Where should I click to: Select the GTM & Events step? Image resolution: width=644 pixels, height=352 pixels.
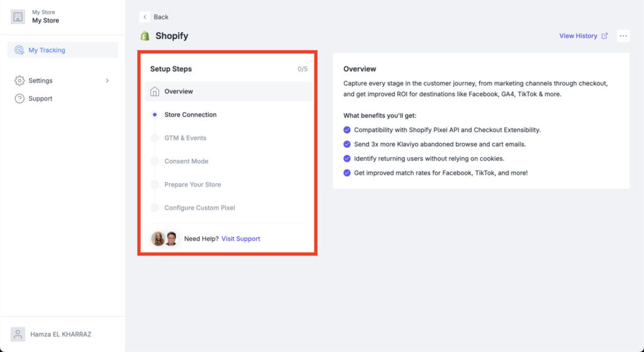[x=185, y=138]
